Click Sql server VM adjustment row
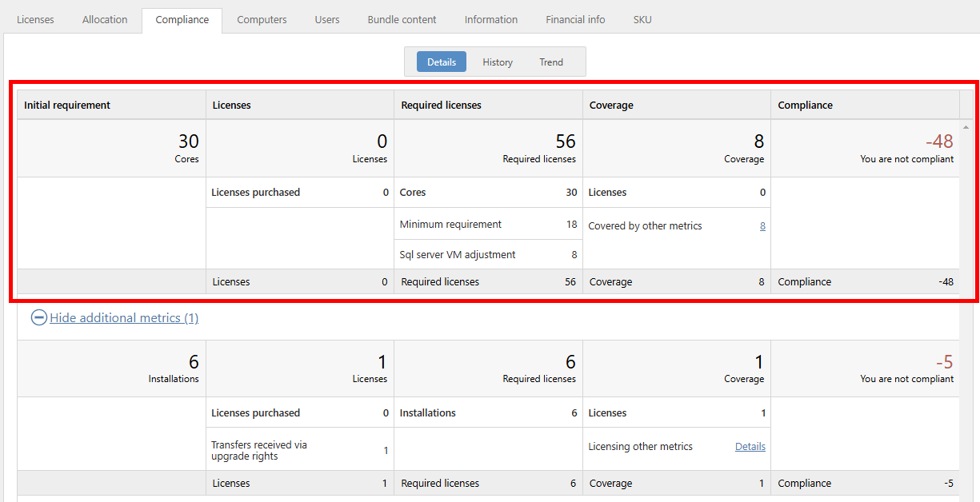This screenshot has height=502, width=980. point(488,254)
